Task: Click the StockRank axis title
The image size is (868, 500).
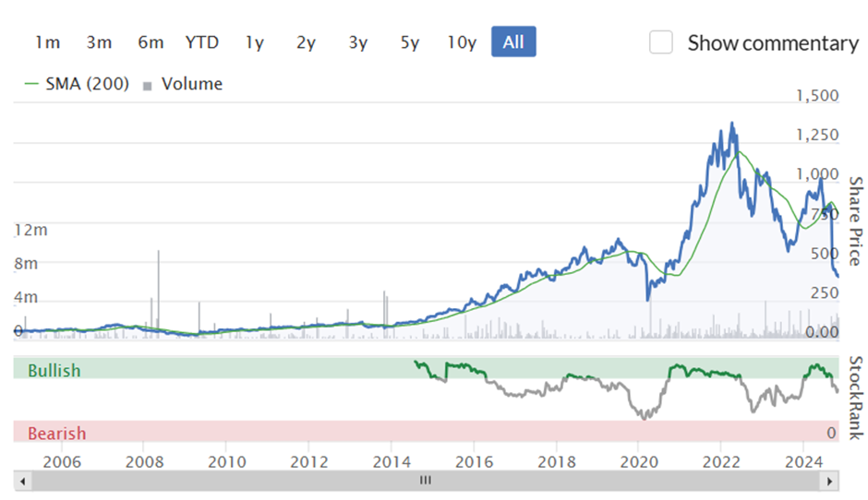Action: point(856,398)
